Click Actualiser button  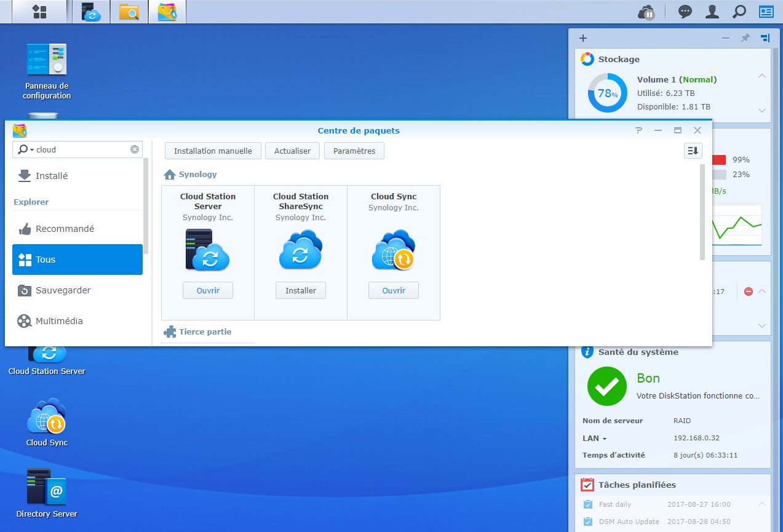pyautogui.click(x=293, y=151)
